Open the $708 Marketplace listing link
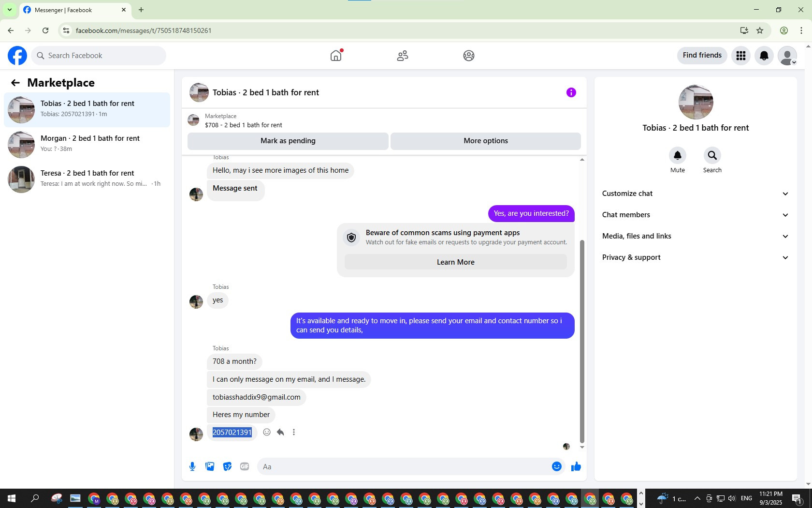This screenshot has width=812, height=508. click(x=244, y=125)
